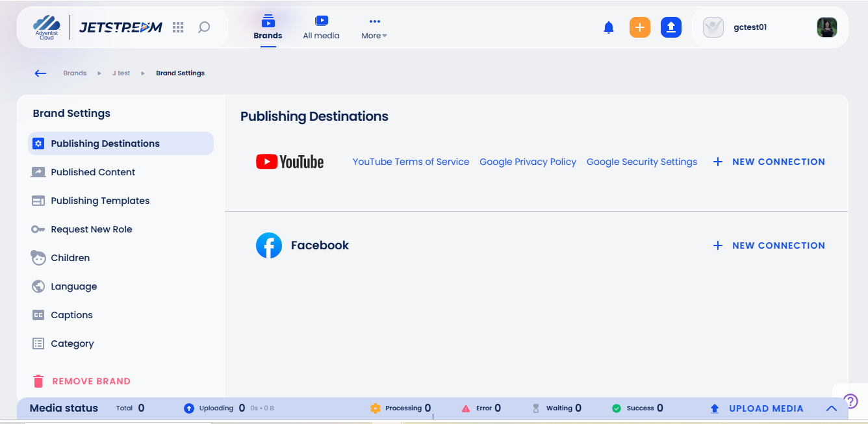
Task: Click the Adventist Cloud logo
Action: click(x=46, y=27)
